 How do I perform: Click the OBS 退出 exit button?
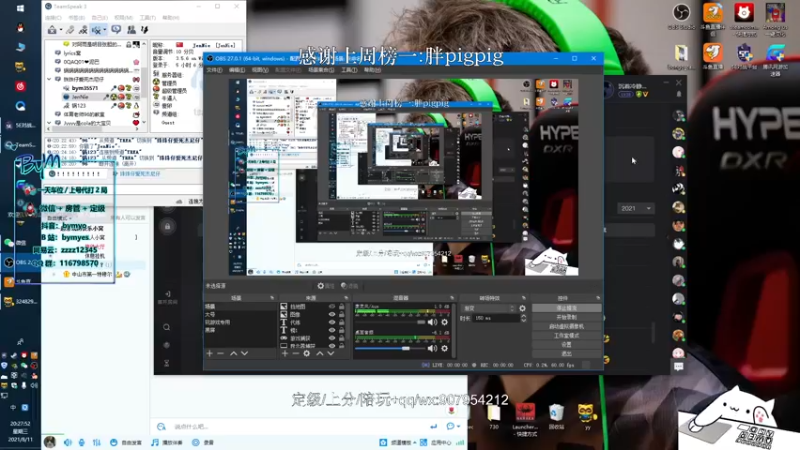566,353
